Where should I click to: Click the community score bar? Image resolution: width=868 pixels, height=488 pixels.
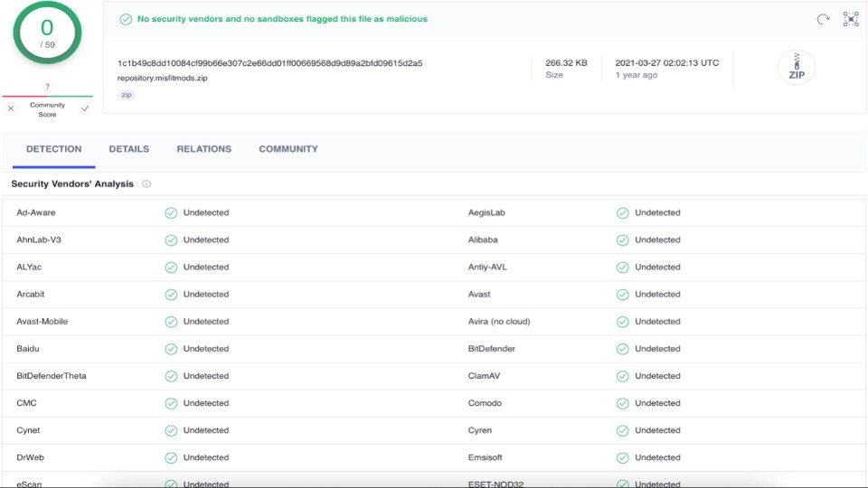point(48,97)
